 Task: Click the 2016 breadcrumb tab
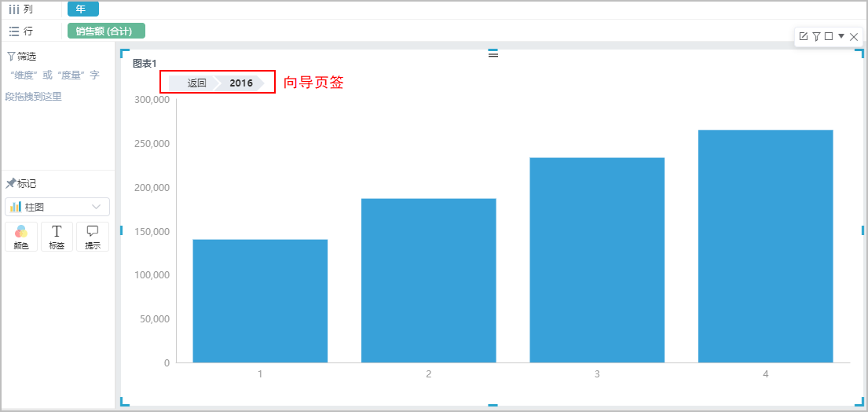241,83
